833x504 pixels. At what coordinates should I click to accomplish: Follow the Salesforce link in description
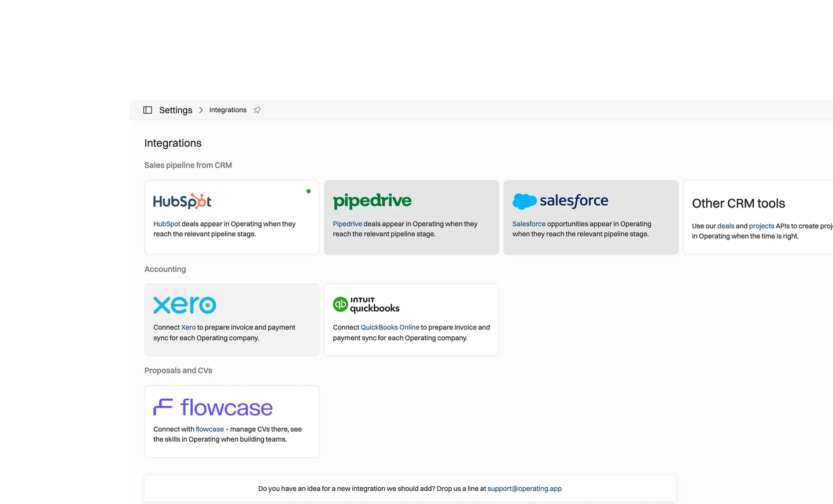529,224
